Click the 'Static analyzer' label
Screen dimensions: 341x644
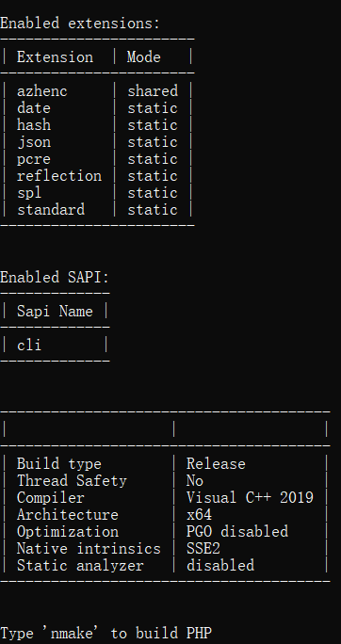pyautogui.click(x=80, y=566)
